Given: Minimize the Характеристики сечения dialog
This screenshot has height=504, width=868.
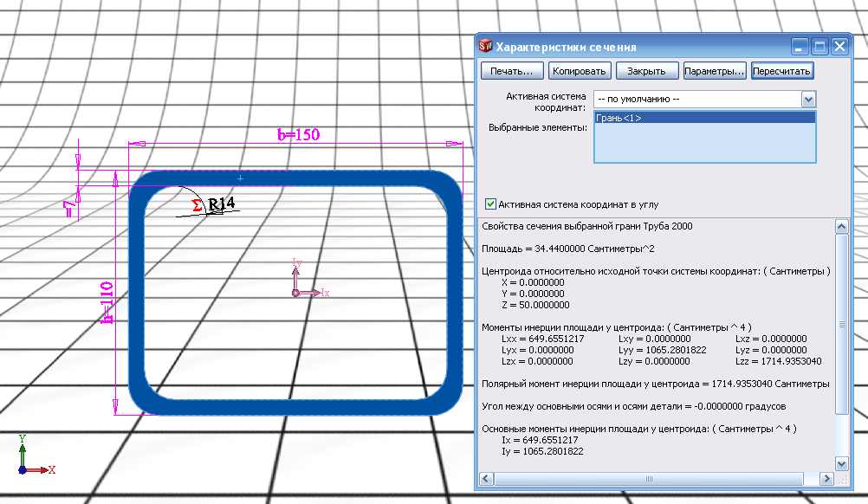Looking at the screenshot, I should [801, 47].
